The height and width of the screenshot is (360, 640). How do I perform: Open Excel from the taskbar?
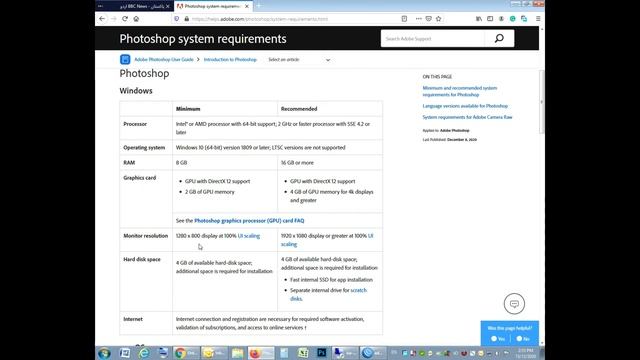coord(303,353)
